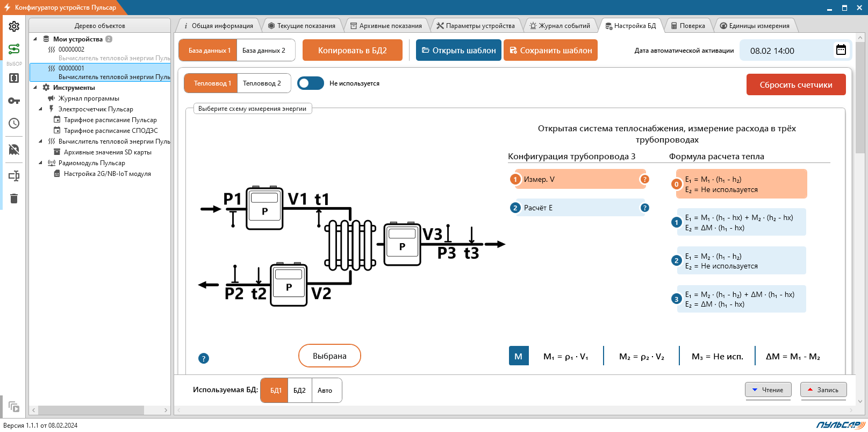Collapse the Радиомодуль Пульсар node

point(40,162)
